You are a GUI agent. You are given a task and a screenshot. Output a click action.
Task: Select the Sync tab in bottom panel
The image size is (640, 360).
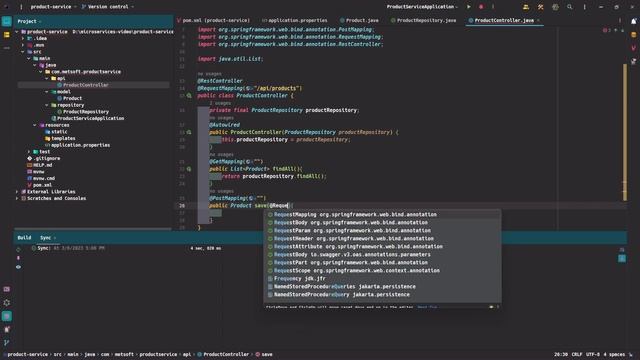click(x=46, y=238)
